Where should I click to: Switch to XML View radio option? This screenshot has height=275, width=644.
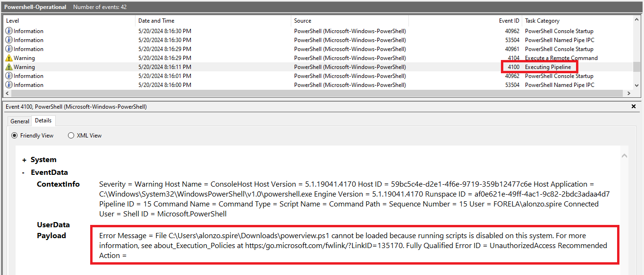71,136
